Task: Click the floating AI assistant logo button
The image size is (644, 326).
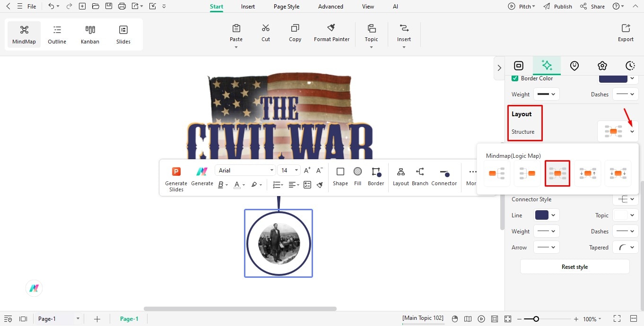Action: 34,288
